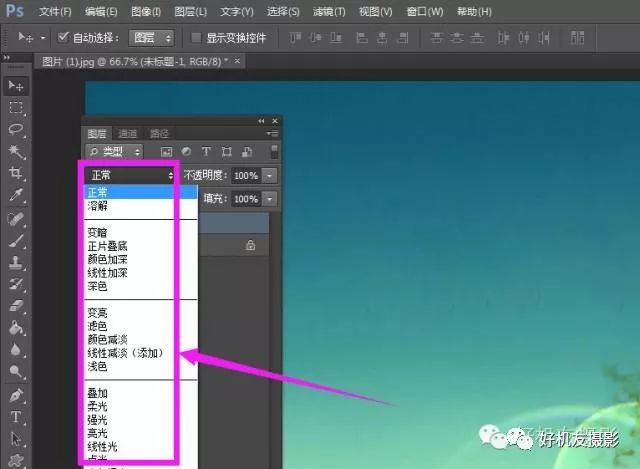Open the layers panel flyout menu
640x469 pixels.
click(x=272, y=133)
